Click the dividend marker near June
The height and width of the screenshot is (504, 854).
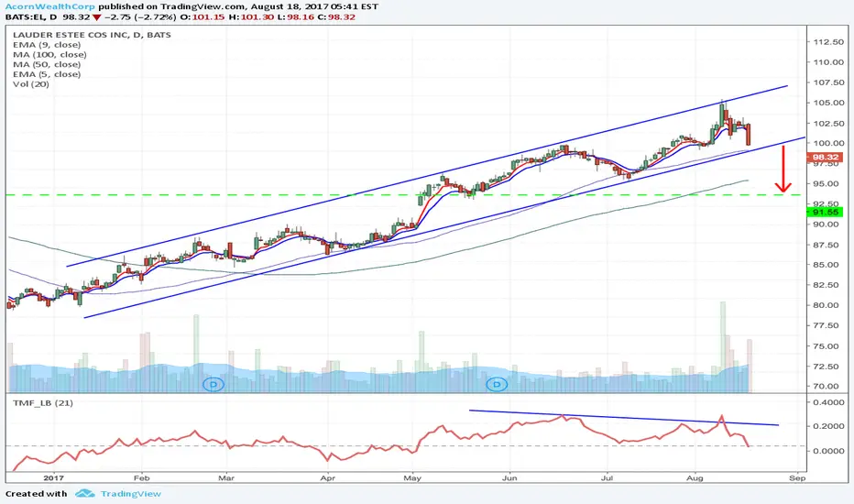[x=496, y=384]
